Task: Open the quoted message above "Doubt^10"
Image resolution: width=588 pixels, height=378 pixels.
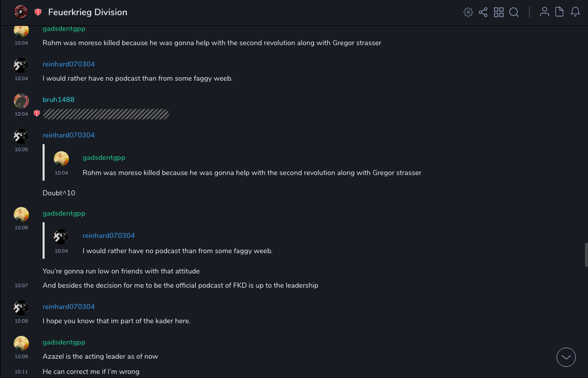Action: (x=251, y=173)
